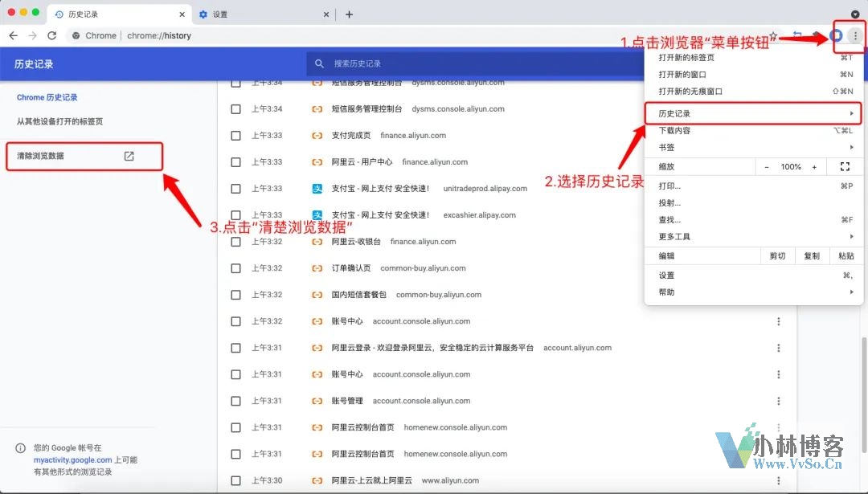Image resolution: width=868 pixels, height=494 pixels.
Task: Open more actions for 账号中心 3:32 entry
Action: click(778, 321)
